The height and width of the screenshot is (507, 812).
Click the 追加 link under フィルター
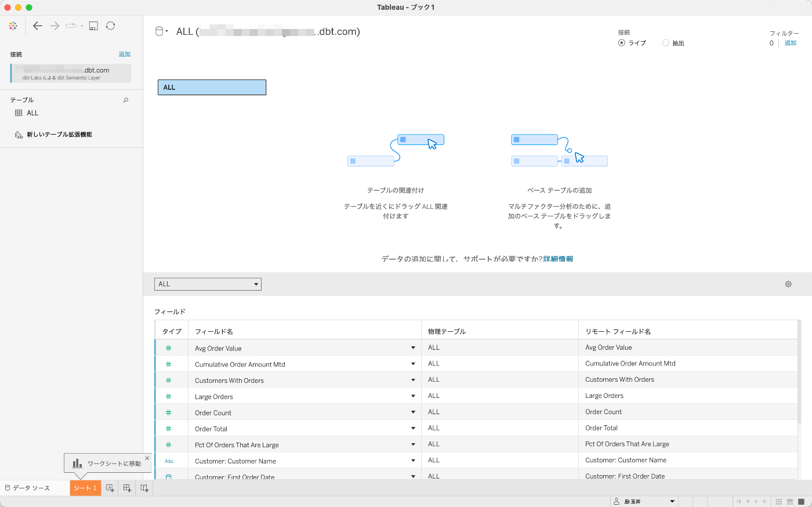coord(791,43)
